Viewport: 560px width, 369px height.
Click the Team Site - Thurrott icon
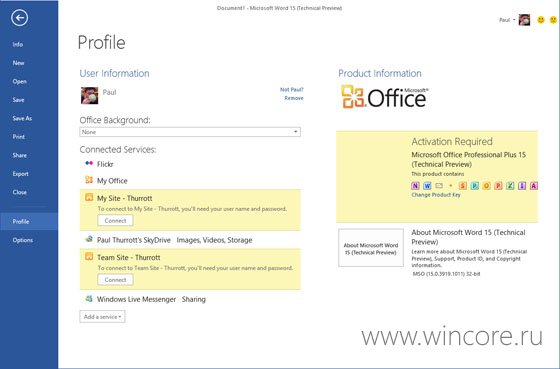coord(89,256)
